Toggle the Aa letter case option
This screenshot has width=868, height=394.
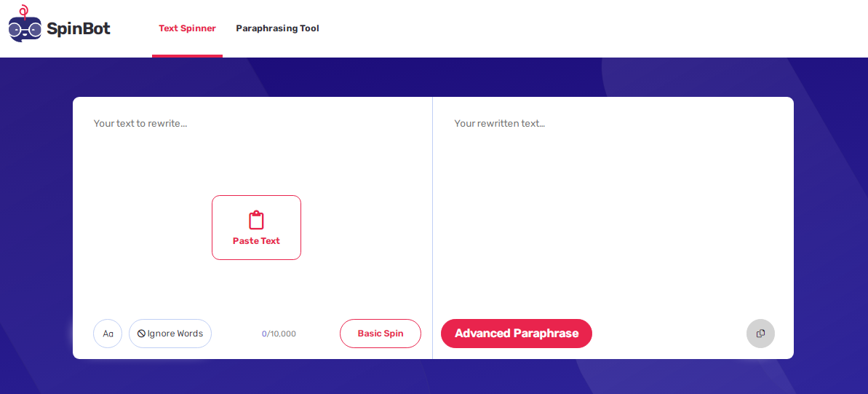click(x=108, y=334)
